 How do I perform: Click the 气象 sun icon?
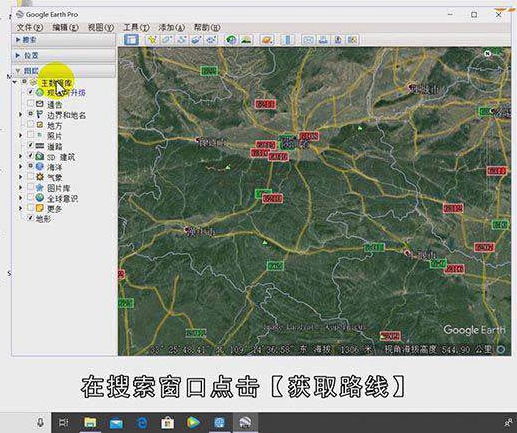pos(40,177)
